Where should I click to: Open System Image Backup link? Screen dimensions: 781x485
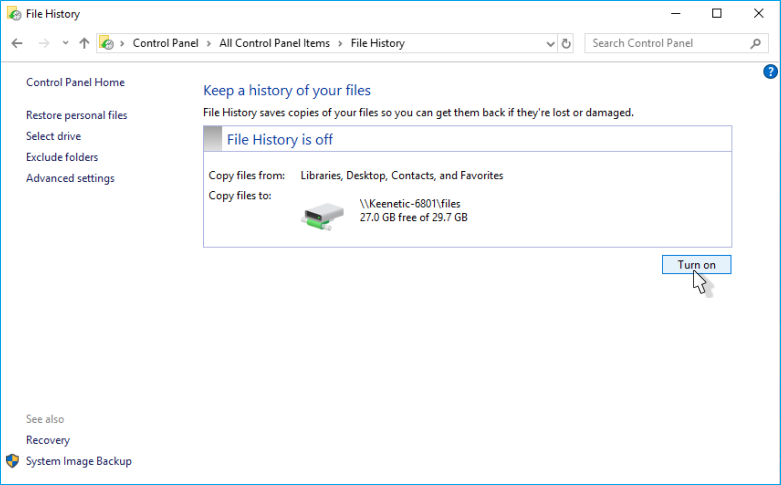pyautogui.click(x=78, y=462)
